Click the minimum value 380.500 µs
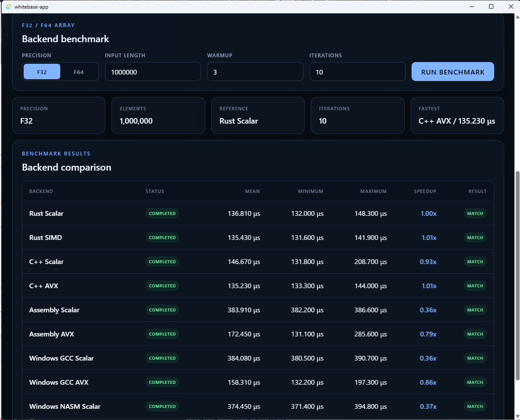Screen dimensions: 520x420 (307, 358)
